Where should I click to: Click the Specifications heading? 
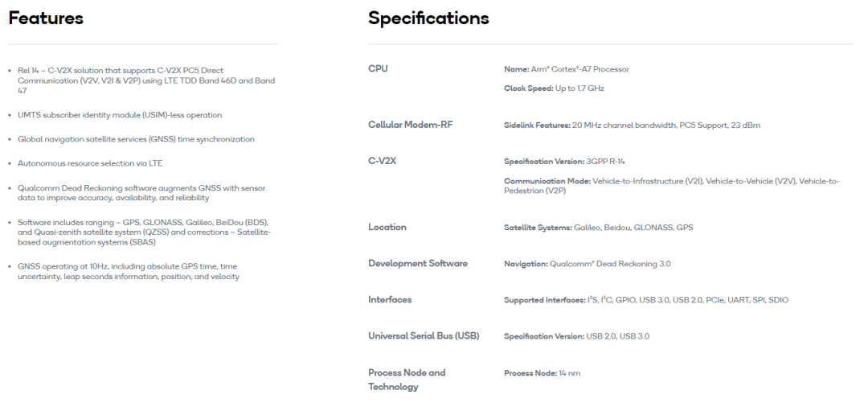428,18
